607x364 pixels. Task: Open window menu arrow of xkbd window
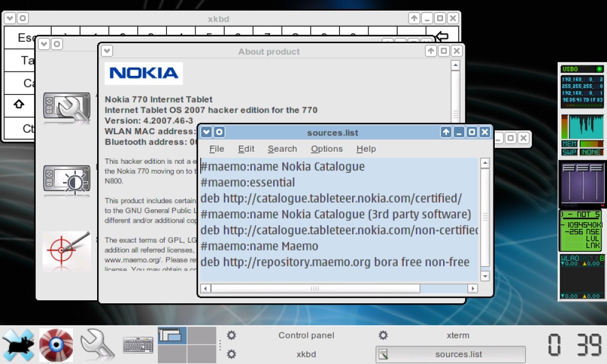click(10, 18)
